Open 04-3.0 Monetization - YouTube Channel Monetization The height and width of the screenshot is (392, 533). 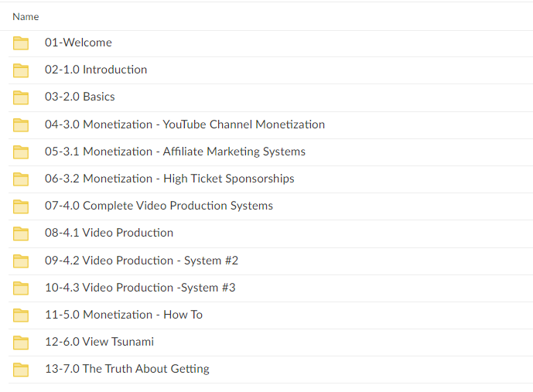pos(185,124)
